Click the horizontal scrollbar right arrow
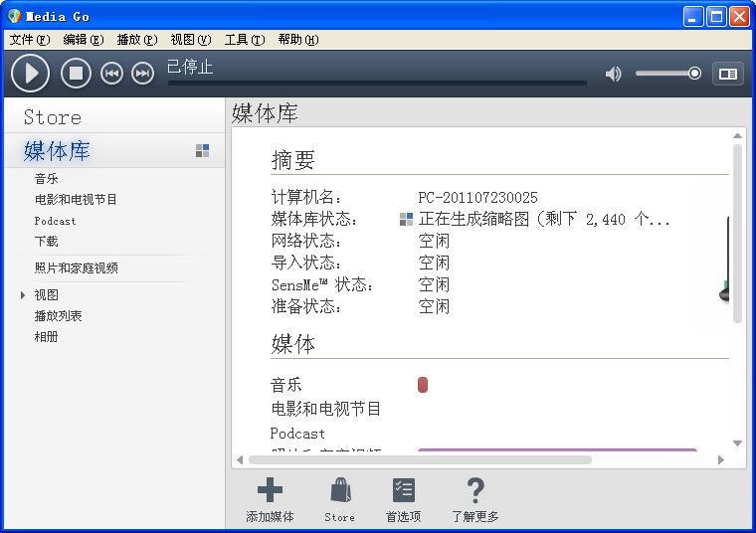 (721, 459)
